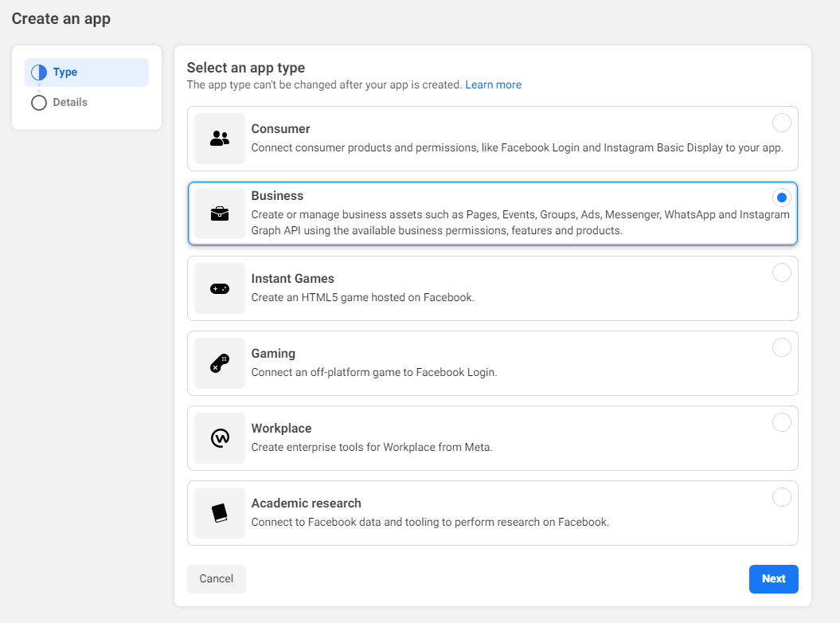Click 'Connect an off-platform game to Facebook Login.'

point(374,373)
